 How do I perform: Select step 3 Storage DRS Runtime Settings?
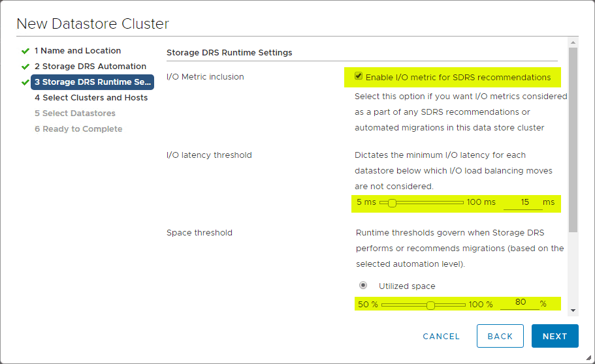(92, 82)
